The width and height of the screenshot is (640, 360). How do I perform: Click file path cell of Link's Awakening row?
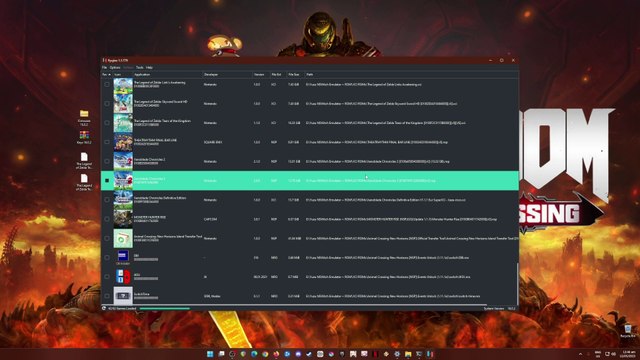(364, 84)
